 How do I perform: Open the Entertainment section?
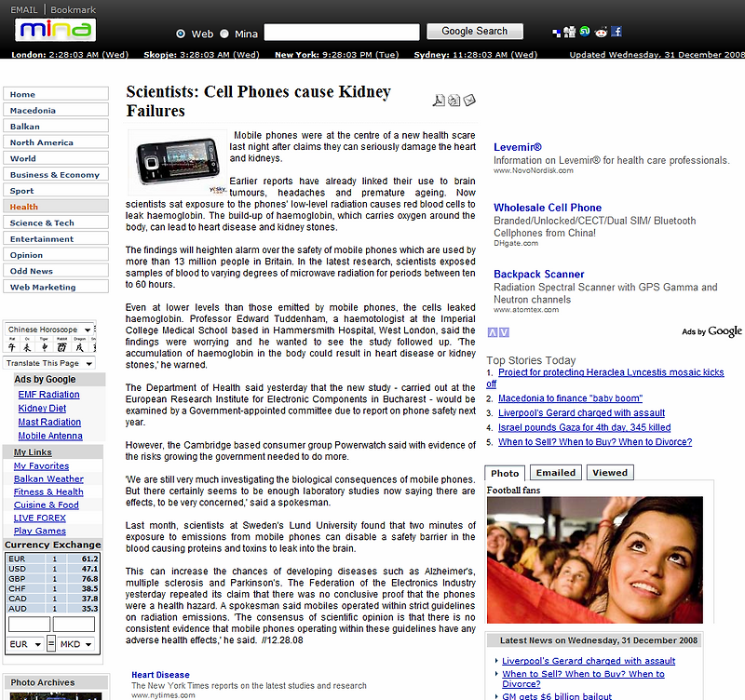pyautogui.click(x=56, y=239)
